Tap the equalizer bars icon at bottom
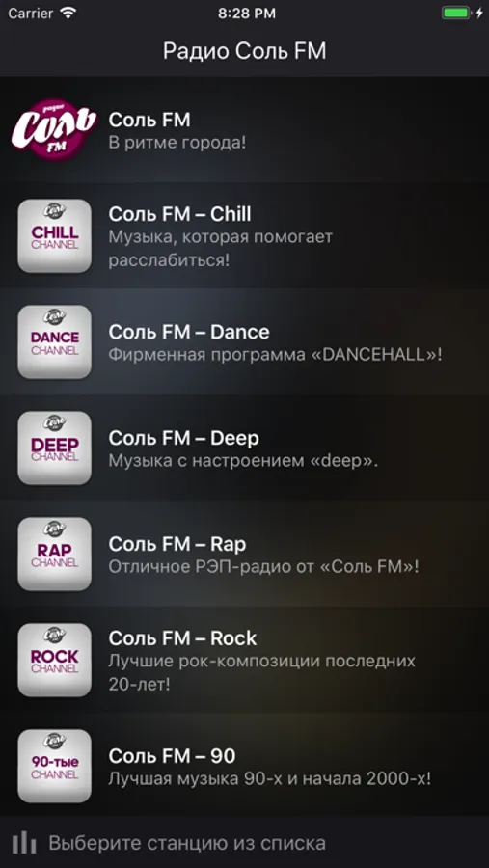Viewport: 489px width, 868px height. pyautogui.click(x=24, y=843)
